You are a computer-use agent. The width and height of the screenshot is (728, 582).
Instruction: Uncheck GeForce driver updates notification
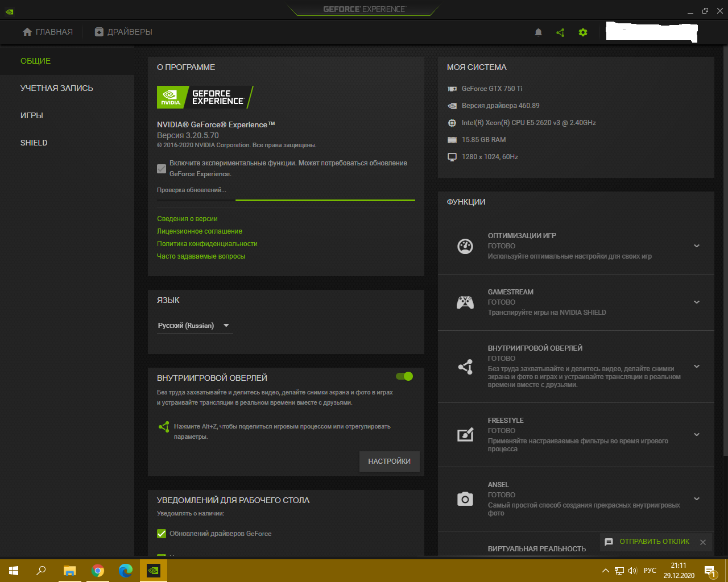[162, 534]
